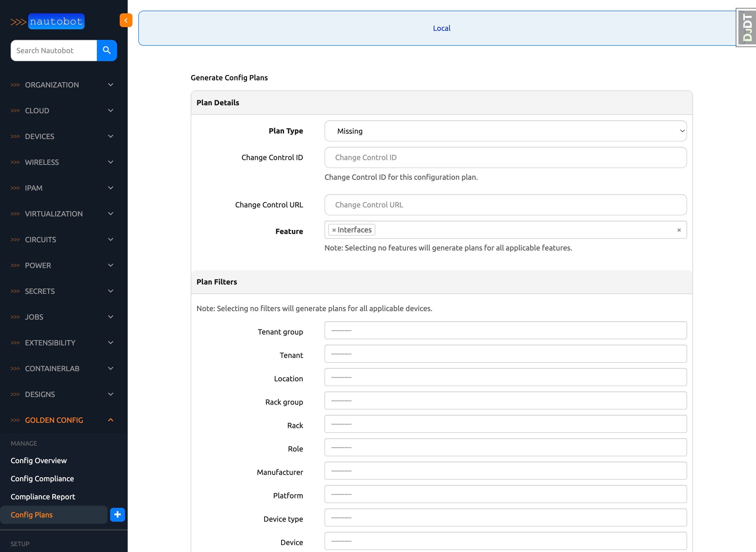The image size is (756, 552).
Task: Remove the Interfaces feature tag
Action: point(334,230)
